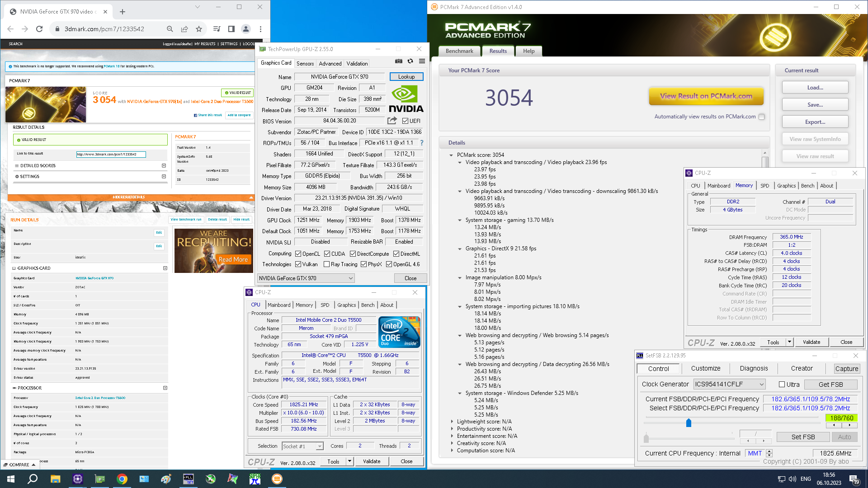Reload the Chrome page
868x488 pixels.
pyautogui.click(x=39, y=29)
